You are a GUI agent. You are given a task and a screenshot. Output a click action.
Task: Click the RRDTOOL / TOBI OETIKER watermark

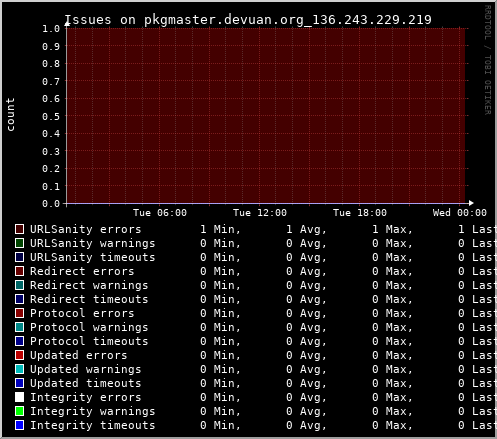point(488,60)
